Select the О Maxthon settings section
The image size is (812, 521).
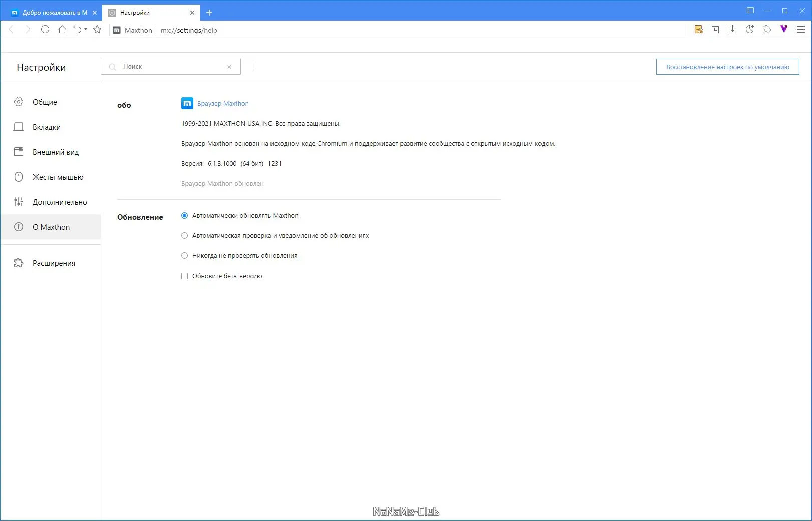point(51,227)
